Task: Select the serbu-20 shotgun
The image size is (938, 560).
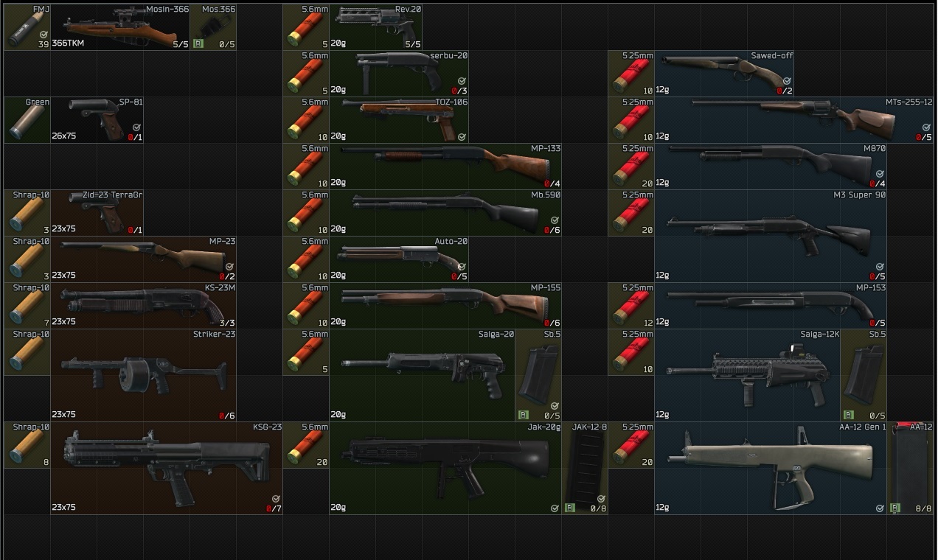Action: (x=399, y=73)
